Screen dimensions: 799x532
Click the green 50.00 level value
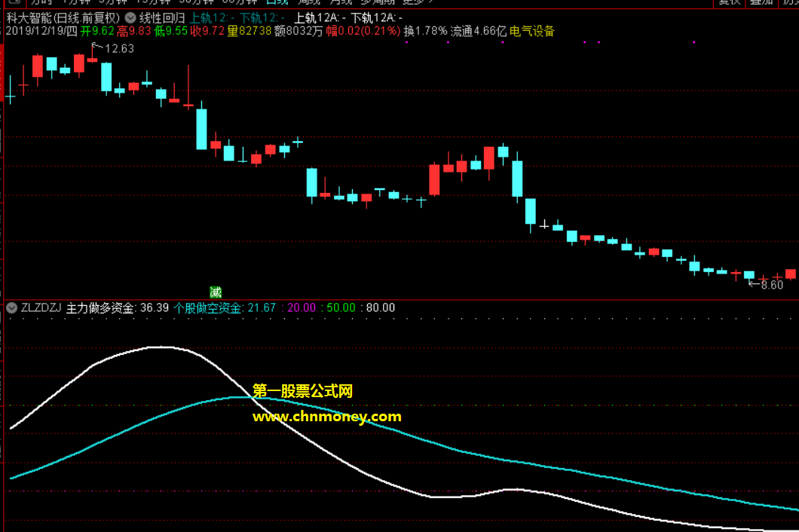[x=341, y=307]
